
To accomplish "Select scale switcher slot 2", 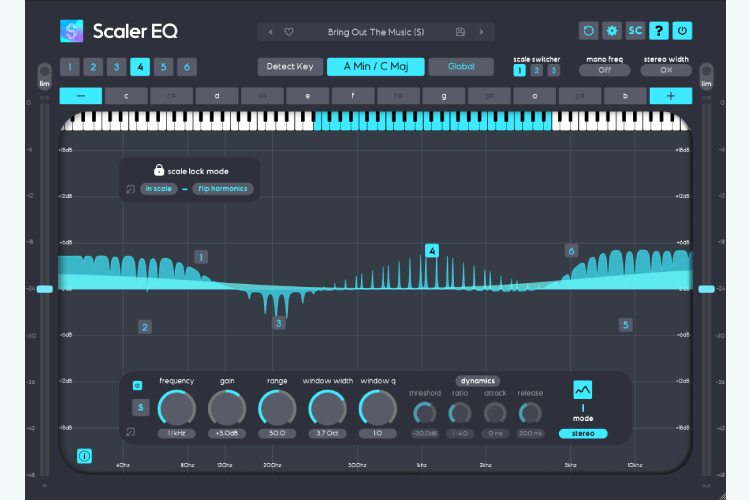I will 537,71.
